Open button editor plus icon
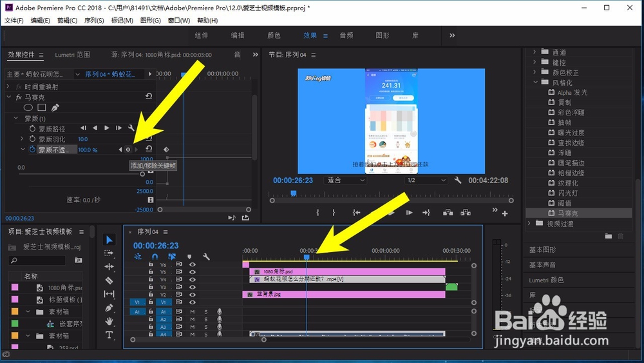 coord(505,213)
